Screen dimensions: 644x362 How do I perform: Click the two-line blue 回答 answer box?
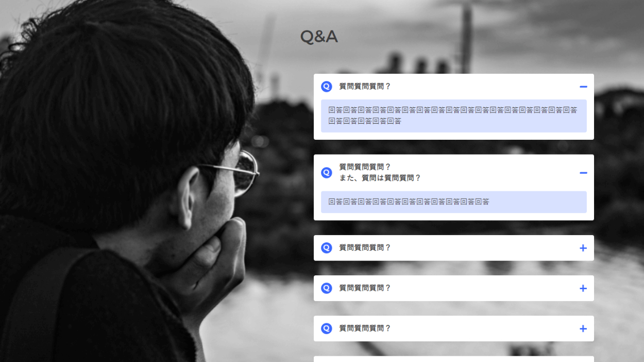[x=454, y=116]
